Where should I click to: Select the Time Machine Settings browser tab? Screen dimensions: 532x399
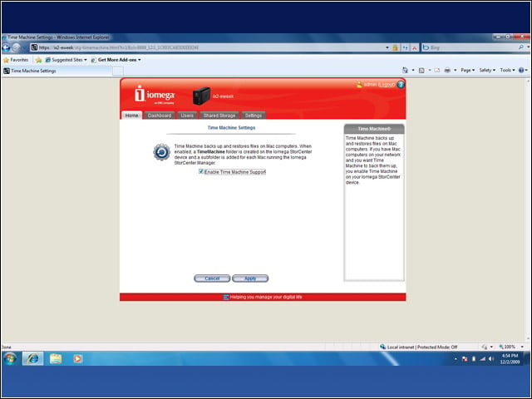[x=57, y=71]
